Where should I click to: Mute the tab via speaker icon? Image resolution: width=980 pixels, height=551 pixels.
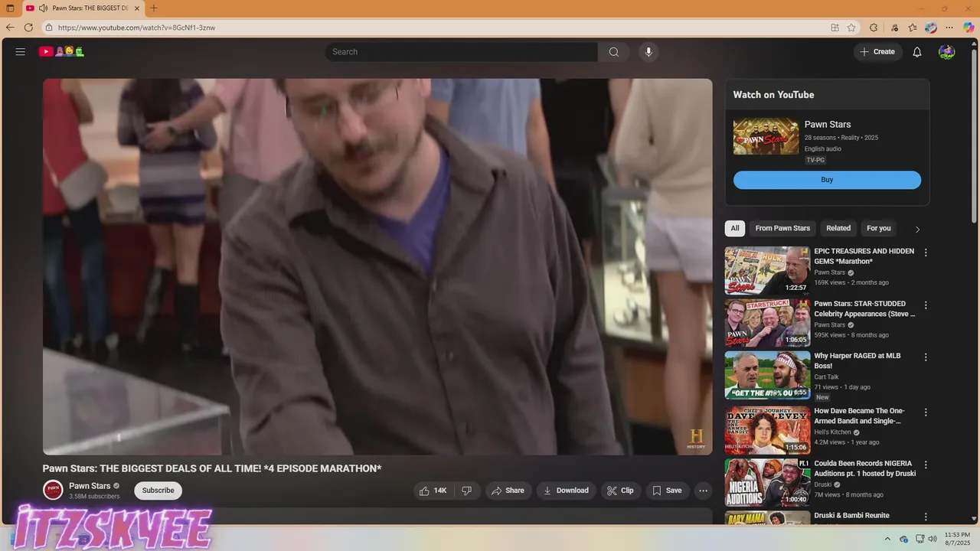[43, 8]
